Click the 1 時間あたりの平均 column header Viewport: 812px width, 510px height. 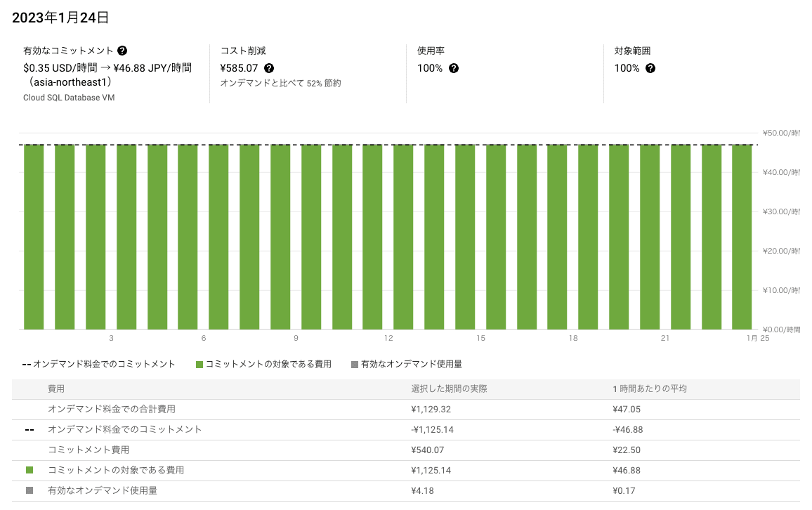coord(650,389)
